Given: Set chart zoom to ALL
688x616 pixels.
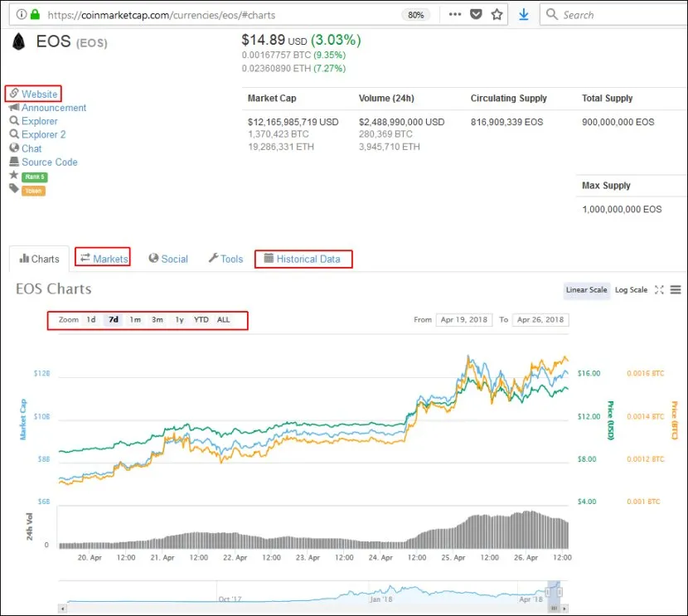Looking at the screenshot, I should (x=223, y=320).
